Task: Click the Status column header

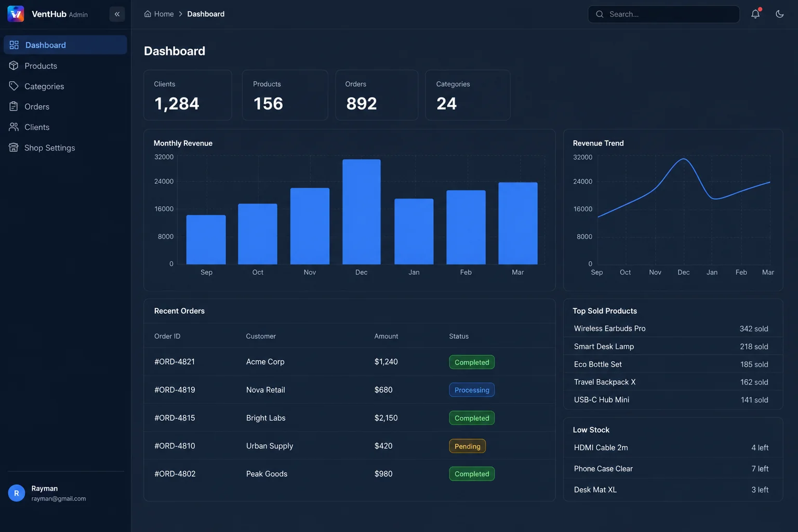Action: pos(459,336)
